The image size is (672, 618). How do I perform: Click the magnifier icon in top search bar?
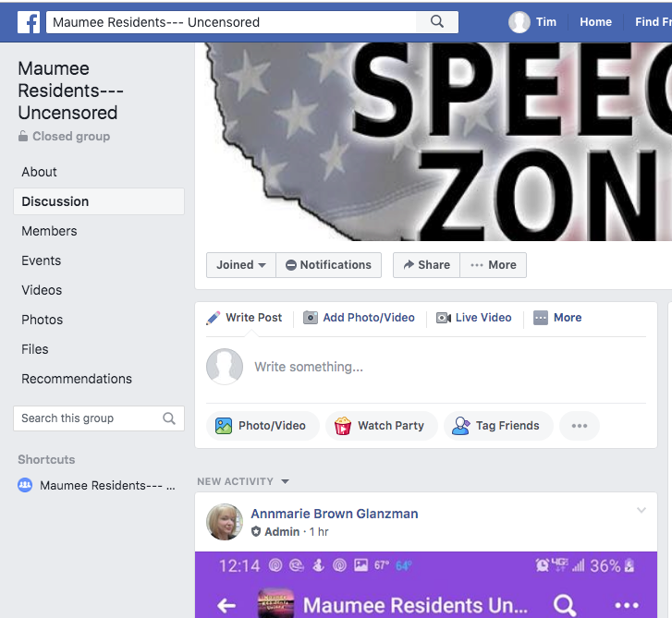[436, 22]
